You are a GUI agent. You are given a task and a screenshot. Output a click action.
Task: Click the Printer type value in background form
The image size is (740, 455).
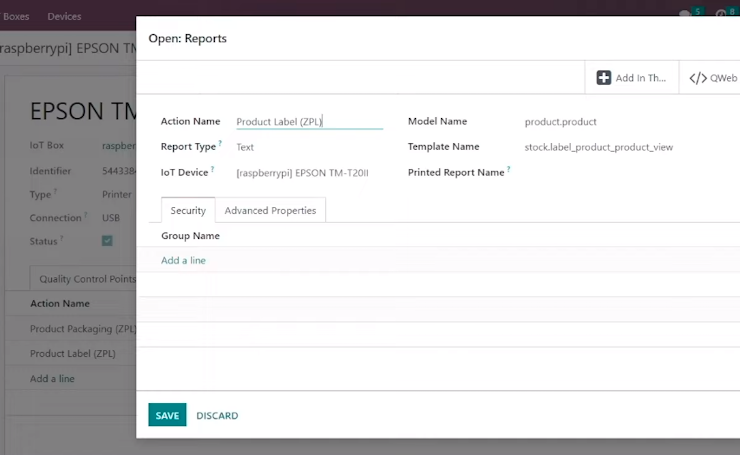117,194
